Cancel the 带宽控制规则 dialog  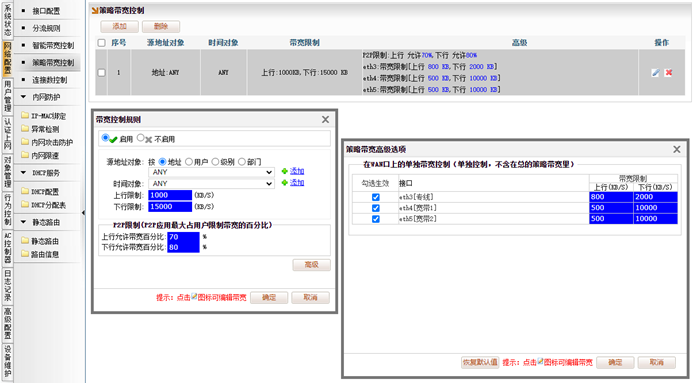coord(310,298)
